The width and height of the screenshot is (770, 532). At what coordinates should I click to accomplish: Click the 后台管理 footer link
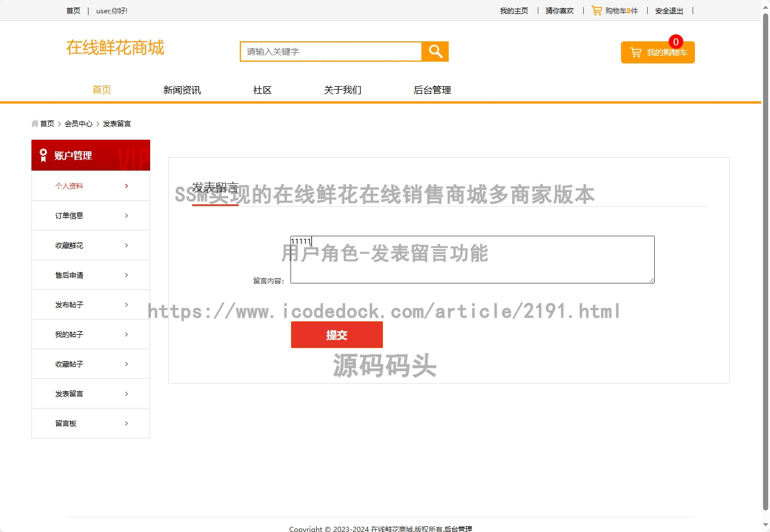pos(458,529)
